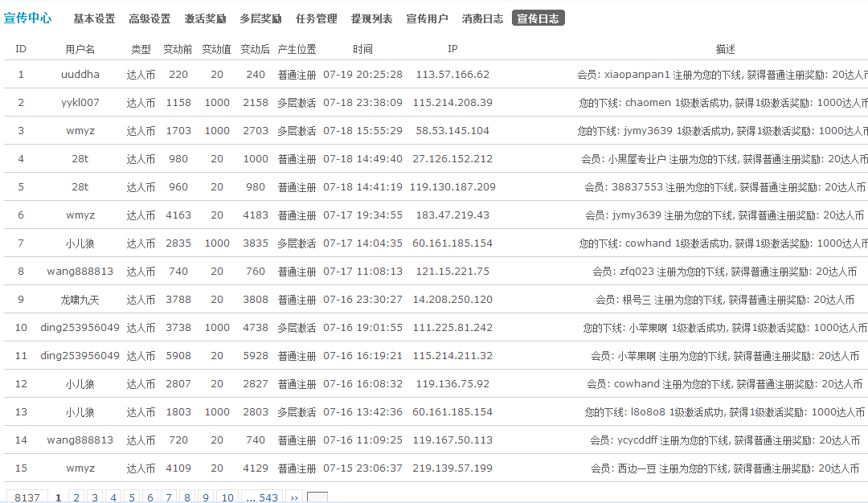Screen dimensions: 868x503
Task: Click the username wang888813
Action: point(81,271)
